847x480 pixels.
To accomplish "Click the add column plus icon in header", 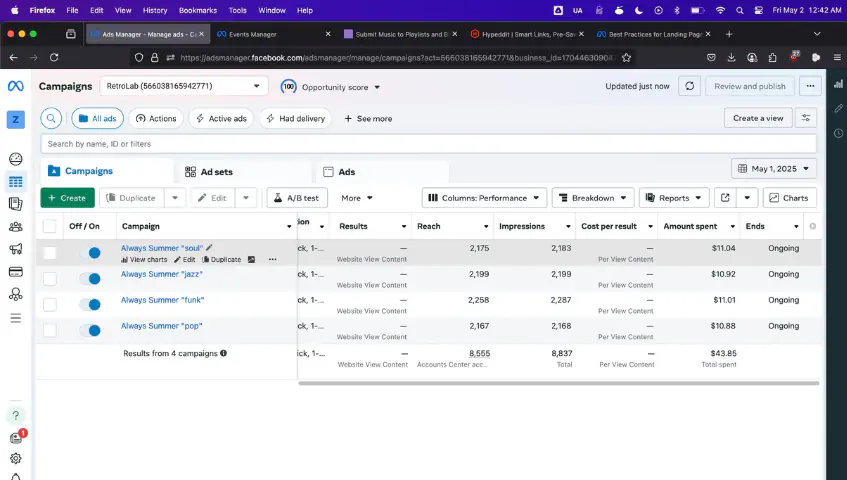I will (812, 226).
